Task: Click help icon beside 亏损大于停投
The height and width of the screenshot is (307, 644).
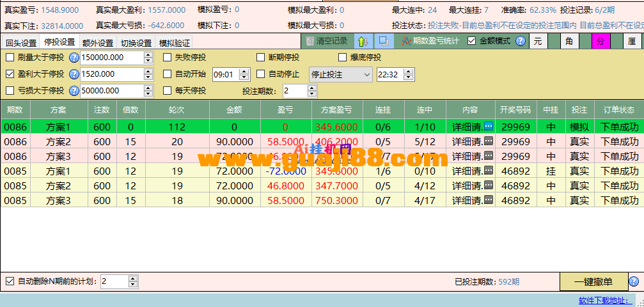Action: [x=74, y=90]
